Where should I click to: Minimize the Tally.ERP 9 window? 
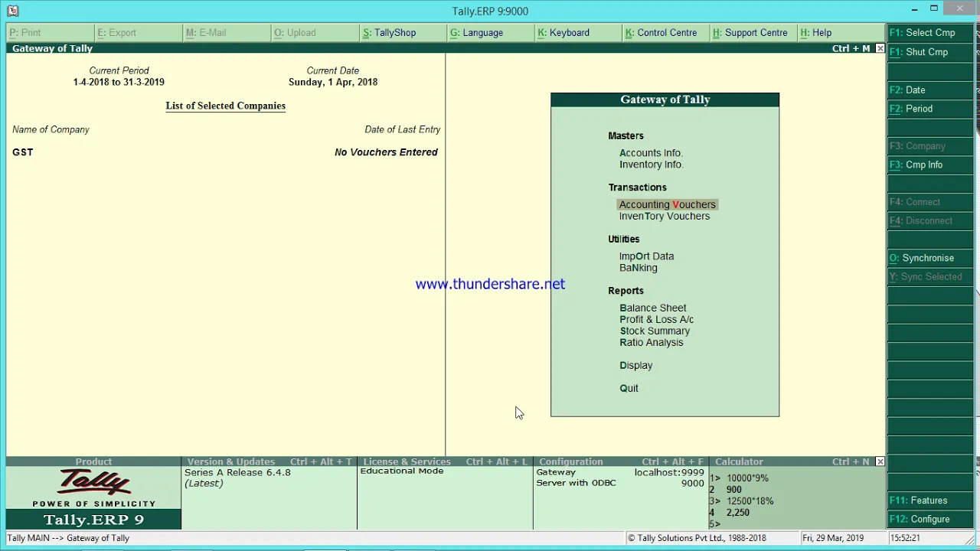point(915,9)
